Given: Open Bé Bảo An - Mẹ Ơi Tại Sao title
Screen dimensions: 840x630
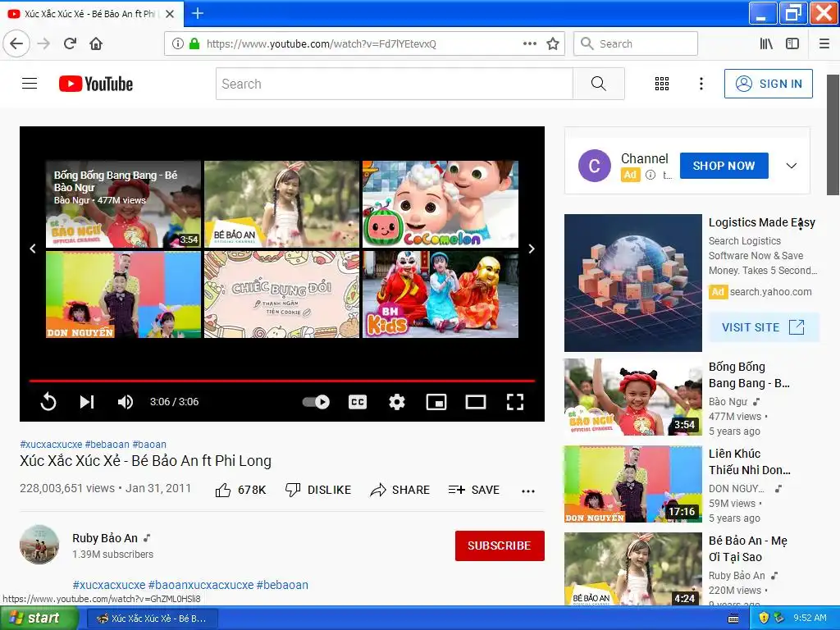Looking at the screenshot, I should click(748, 549).
